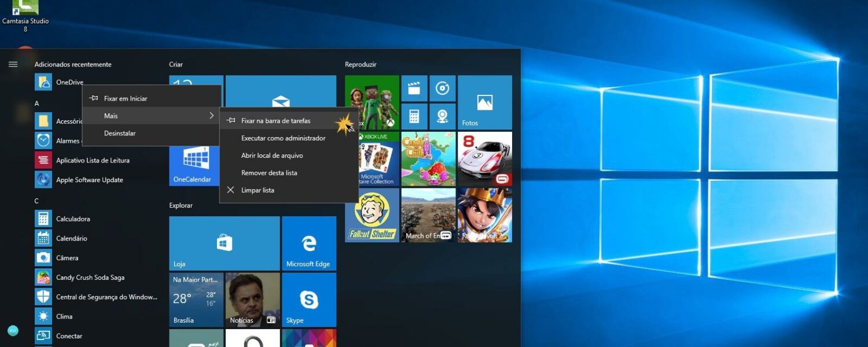Open the Movies clapperboard tile
Image resolution: width=868 pixels, height=347 pixels.
[x=414, y=88]
